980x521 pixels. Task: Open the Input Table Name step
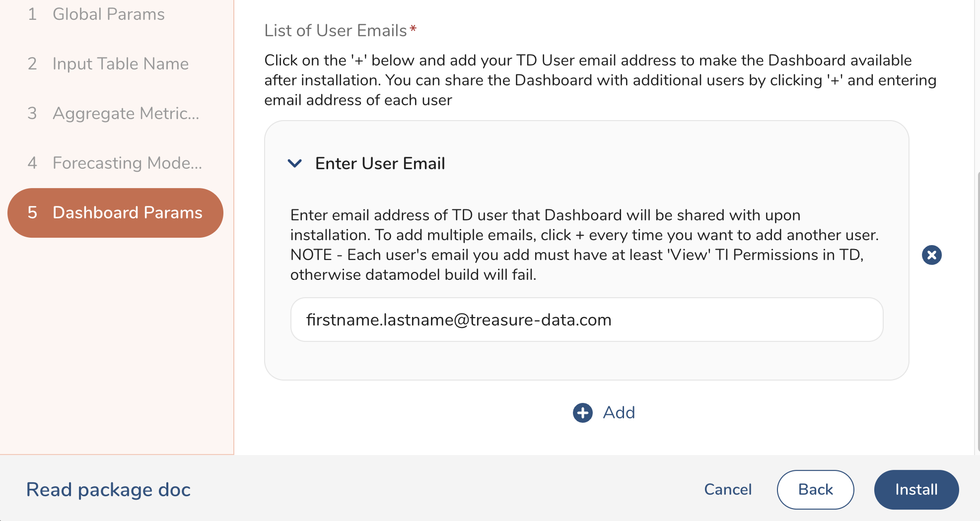pyautogui.click(x=120, y=64)
